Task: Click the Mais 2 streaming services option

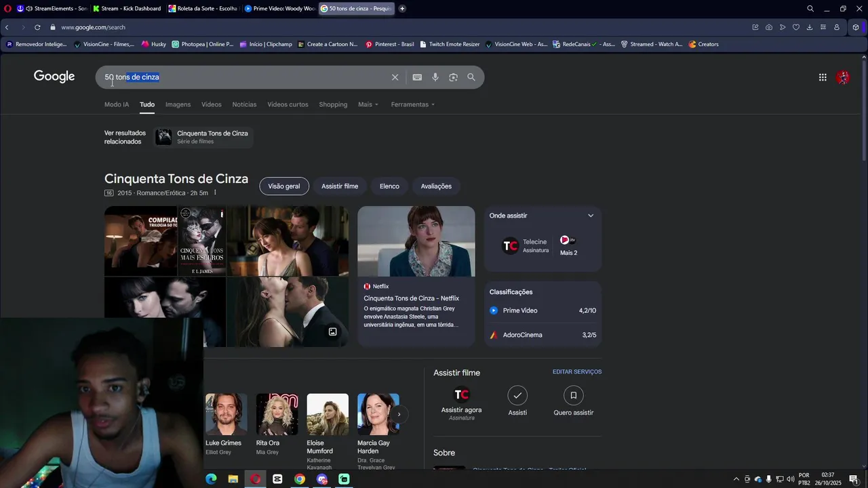Action: coord(568,245)
